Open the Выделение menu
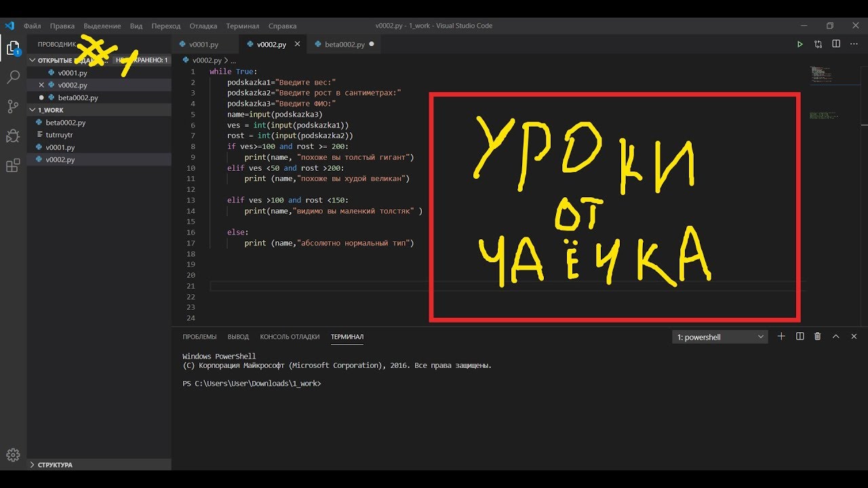Image resolution: width=868 pixels, height=488 pixels. click(x=102, y=26)
